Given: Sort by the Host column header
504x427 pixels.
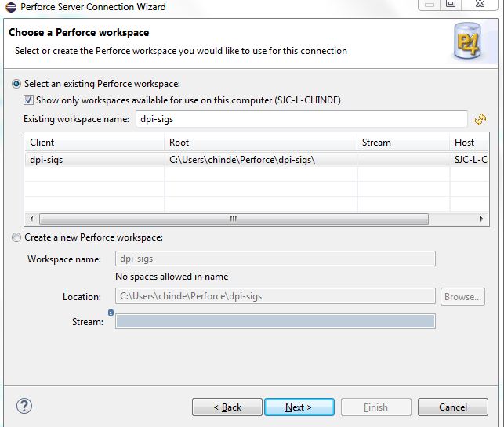Looking at the screenshot, I should pos(469,143).
